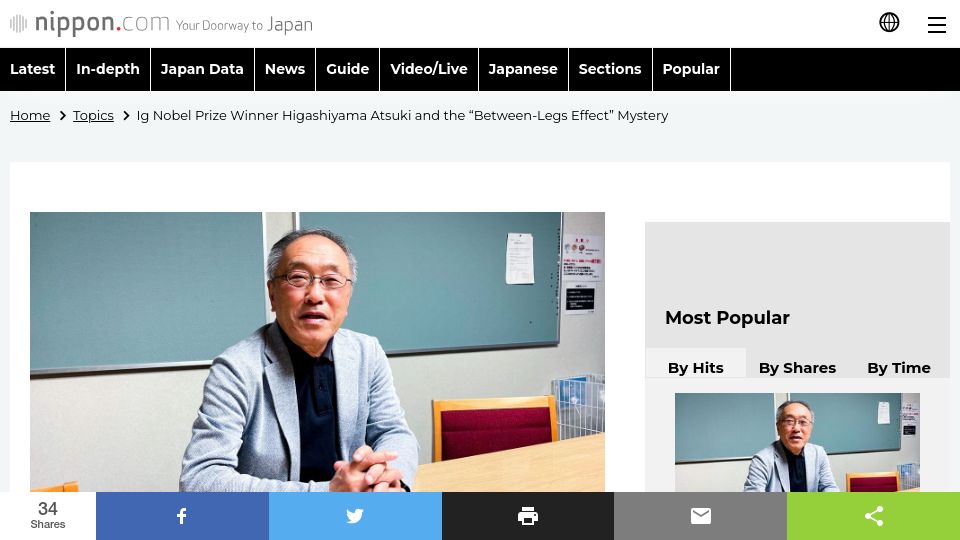This screenshot has width=960, height=540.
Task: Open the Sections menu
Action: pyautogui.click(x=610, y=69)
